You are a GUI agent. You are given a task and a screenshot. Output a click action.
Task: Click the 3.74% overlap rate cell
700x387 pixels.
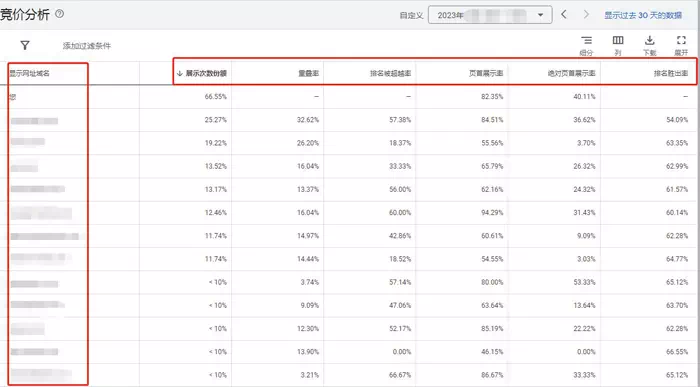310,282
